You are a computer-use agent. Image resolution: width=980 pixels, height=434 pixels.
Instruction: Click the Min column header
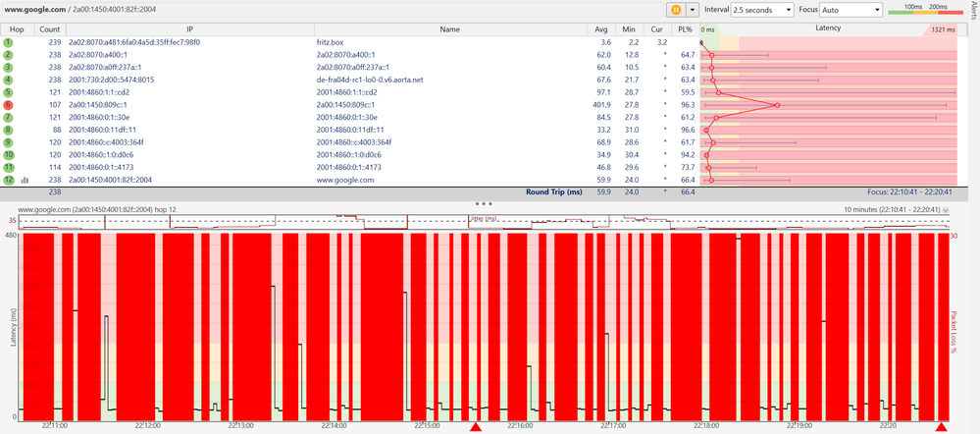(x=629, y=28)
